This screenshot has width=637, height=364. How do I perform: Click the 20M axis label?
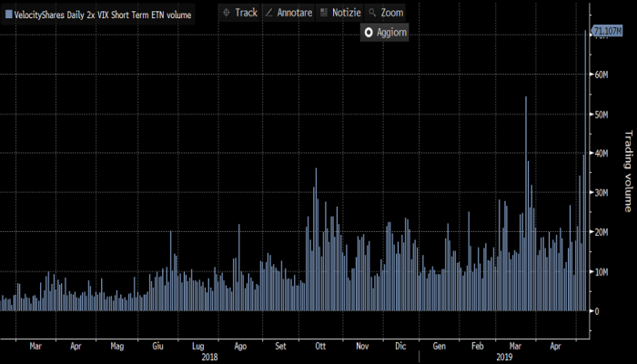[x=601, y=232]
